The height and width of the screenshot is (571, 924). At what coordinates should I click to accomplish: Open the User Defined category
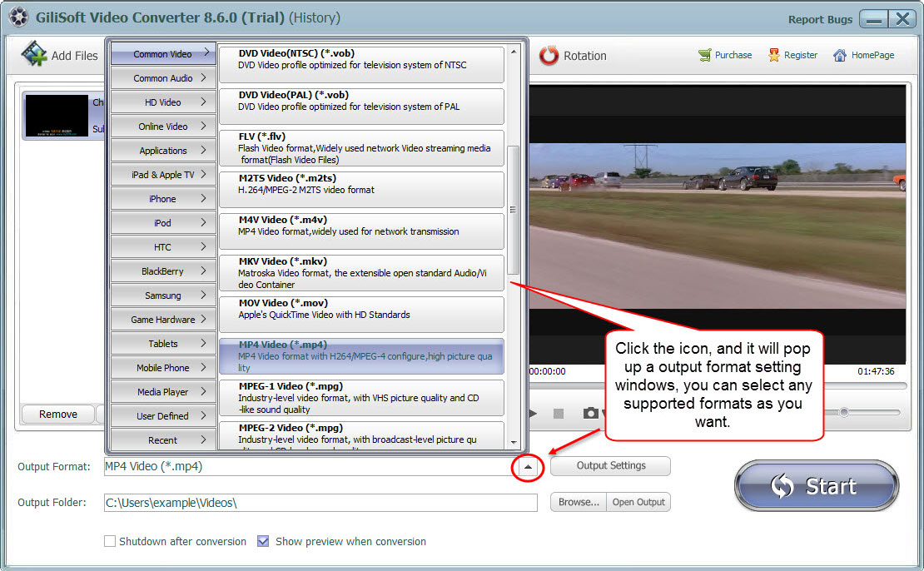point(163,416)
